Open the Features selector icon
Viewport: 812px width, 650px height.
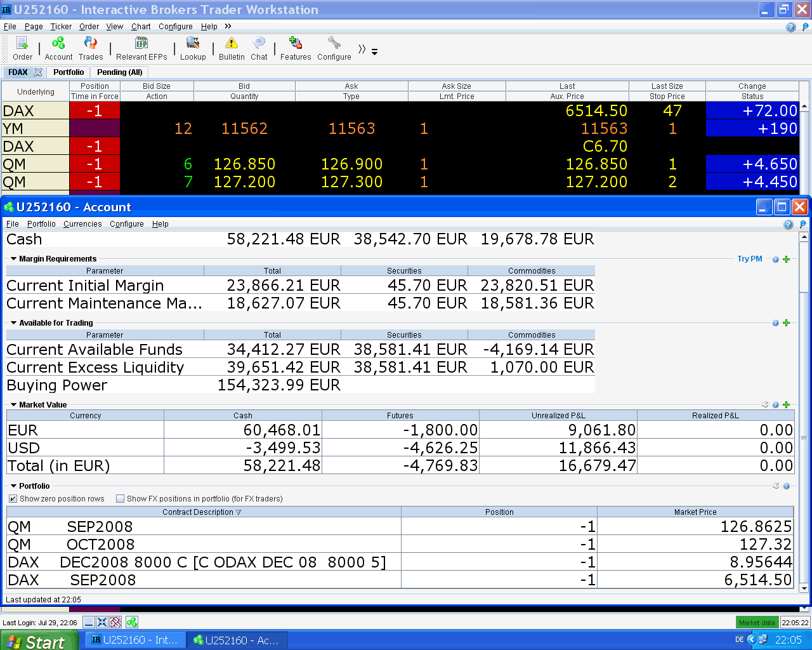pos(296,48)
